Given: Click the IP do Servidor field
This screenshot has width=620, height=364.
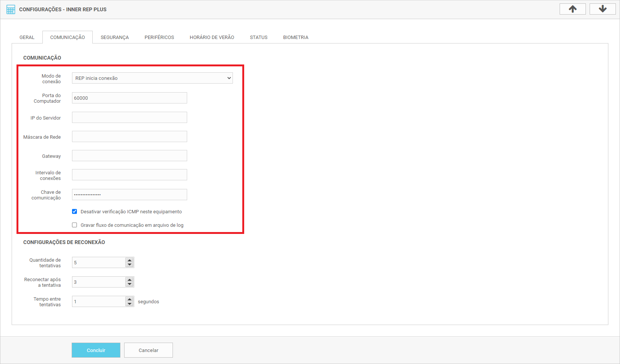Looking at the screenshot, I should pyautogui.click(x=129, y=117).
